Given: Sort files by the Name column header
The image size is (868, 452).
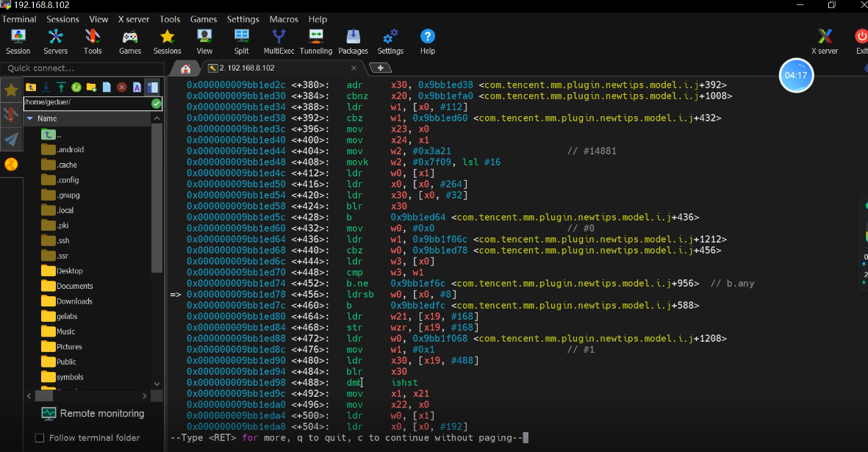Looking at the screenshot, I should point(87,118).
